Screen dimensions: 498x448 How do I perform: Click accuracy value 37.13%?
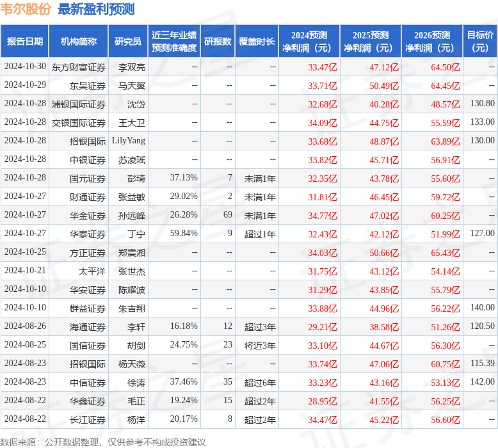pyautogui.click(x=184, y=177)
